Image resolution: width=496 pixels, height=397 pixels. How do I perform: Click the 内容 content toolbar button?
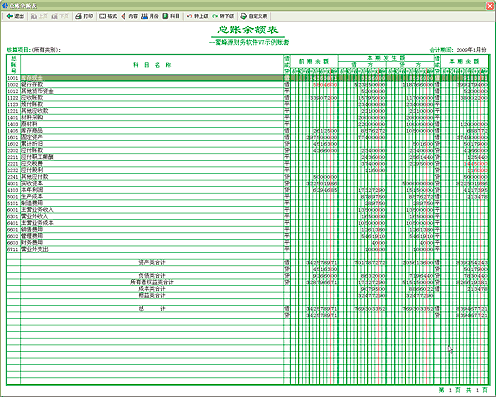click(129, 16)
